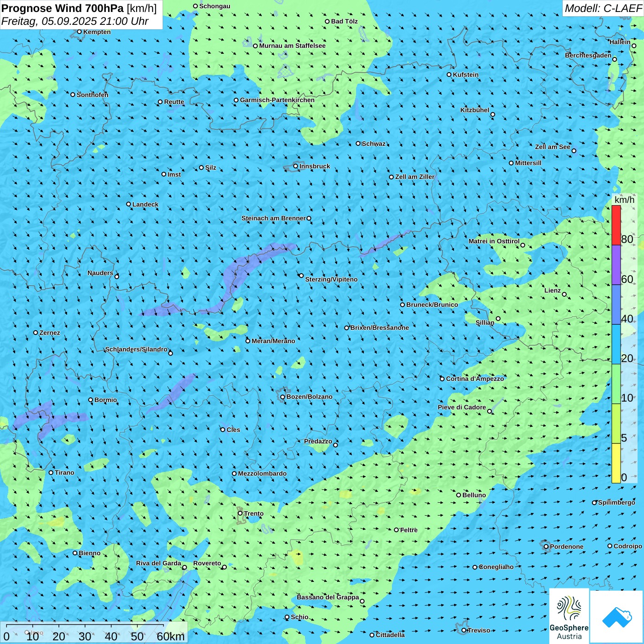The height and width of the screenshot is (644, 644).
Task: Click the Bassano del Grappa label
Action: [x=328, y=597]
